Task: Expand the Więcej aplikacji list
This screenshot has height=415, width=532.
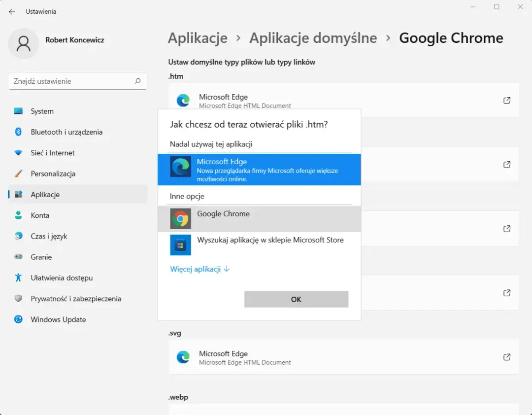Action: coord(199,269)
